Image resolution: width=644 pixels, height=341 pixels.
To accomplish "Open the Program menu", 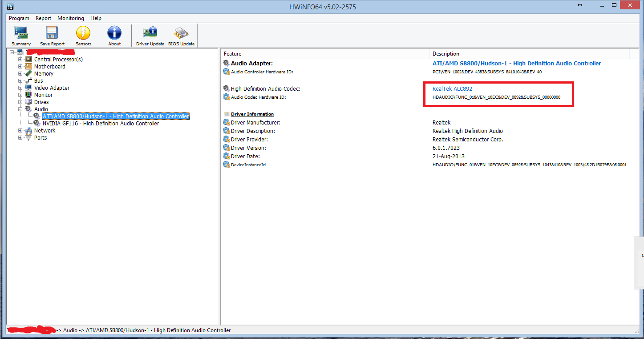I will click(x=19, y=18).
